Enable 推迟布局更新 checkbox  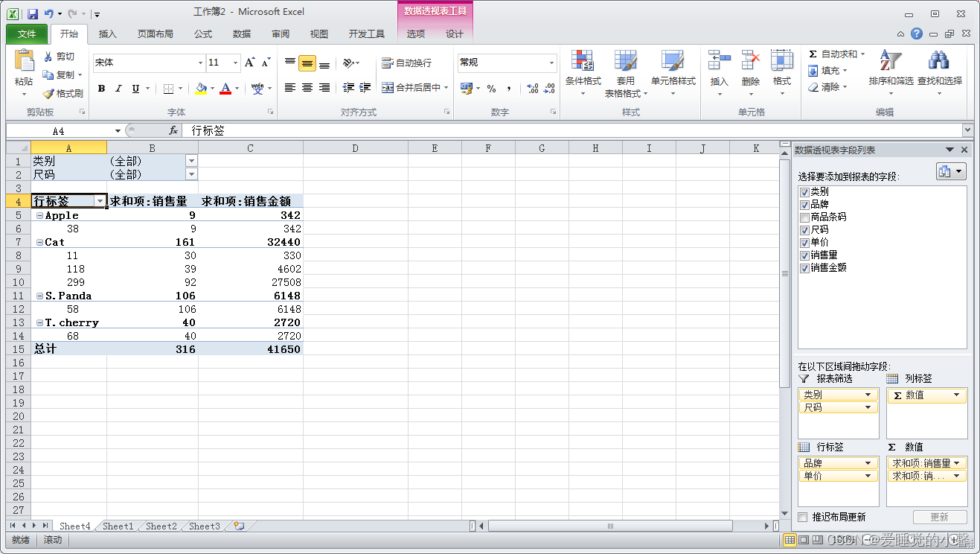803,517
